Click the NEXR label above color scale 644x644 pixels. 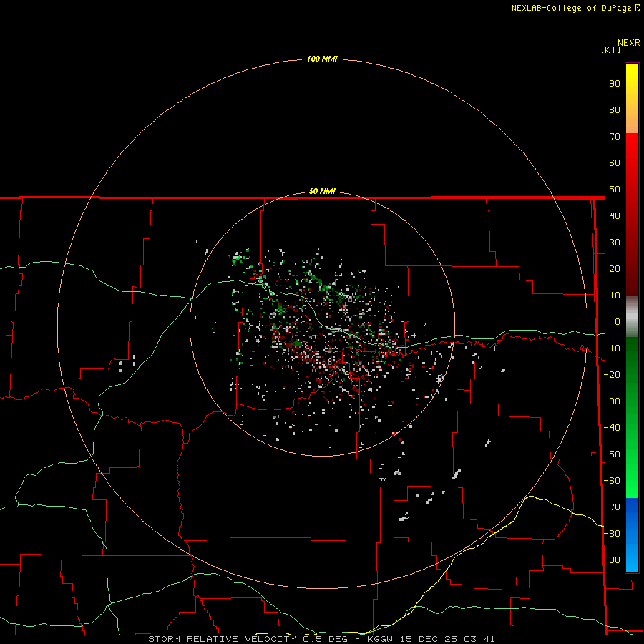point(629,43)
